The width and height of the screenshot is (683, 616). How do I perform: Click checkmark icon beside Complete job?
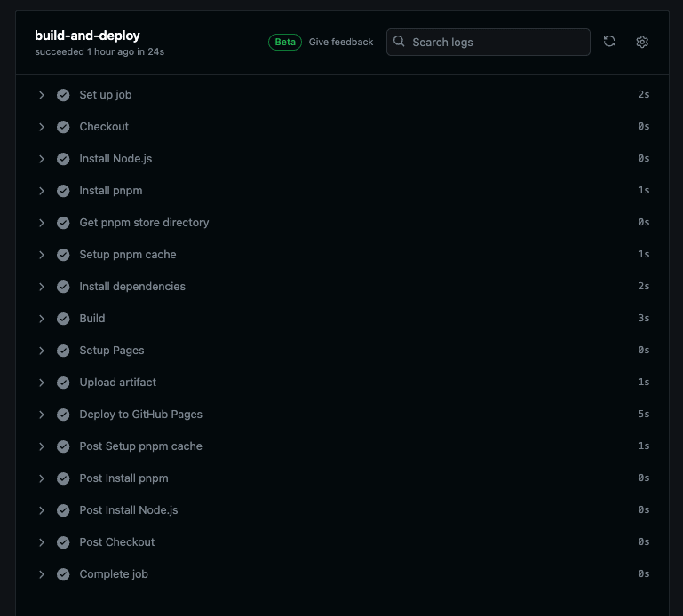click(63, 574)
